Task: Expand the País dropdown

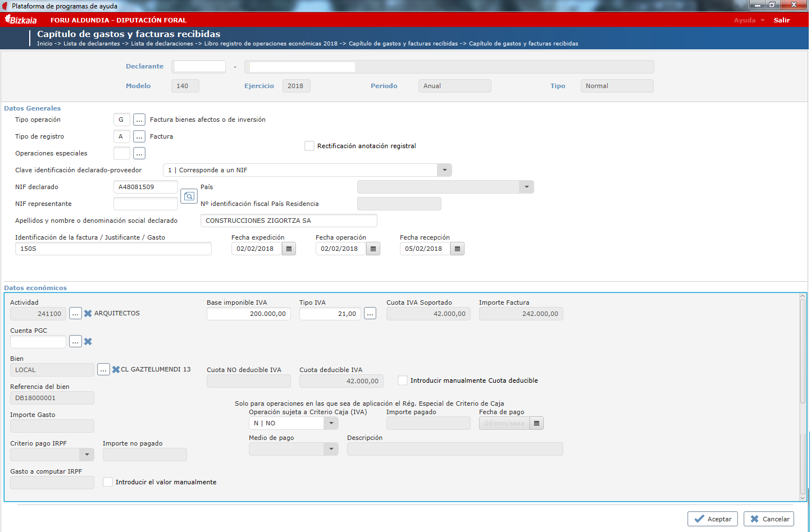Action: 526,187
